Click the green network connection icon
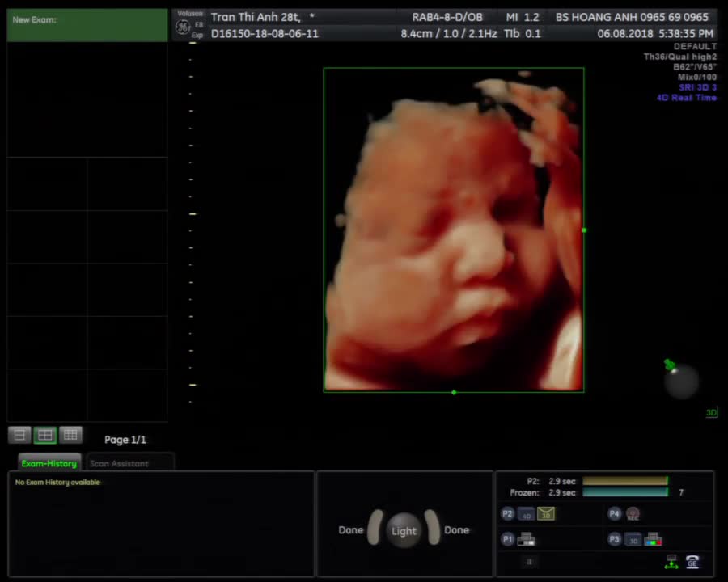Viewport: 728px width, 582px height. point(671,562)
